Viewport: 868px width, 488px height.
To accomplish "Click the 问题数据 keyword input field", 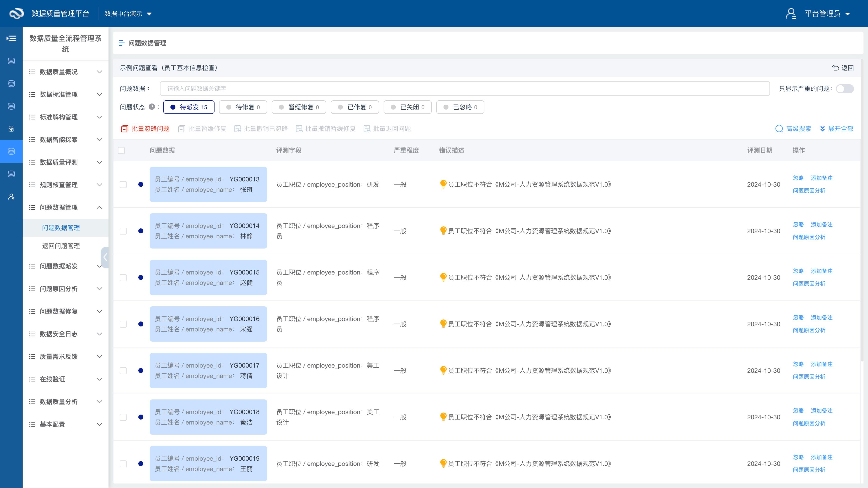I will [464, 89].
